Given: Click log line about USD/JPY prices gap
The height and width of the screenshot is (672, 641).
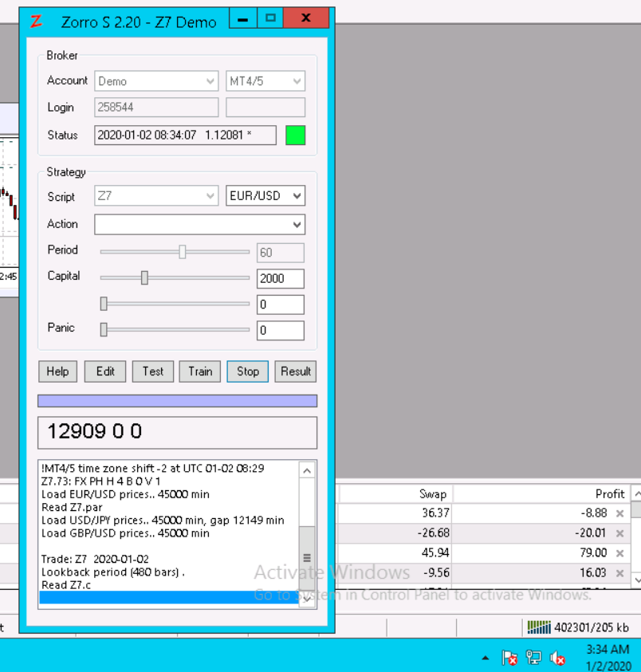Looking at the screenshot, I should coord(163,520).
